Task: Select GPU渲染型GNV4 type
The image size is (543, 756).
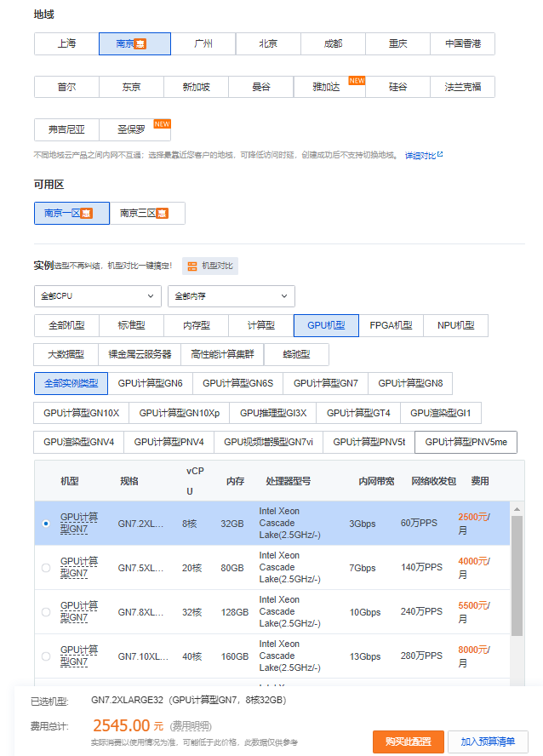Action: (x=79, y=442)
